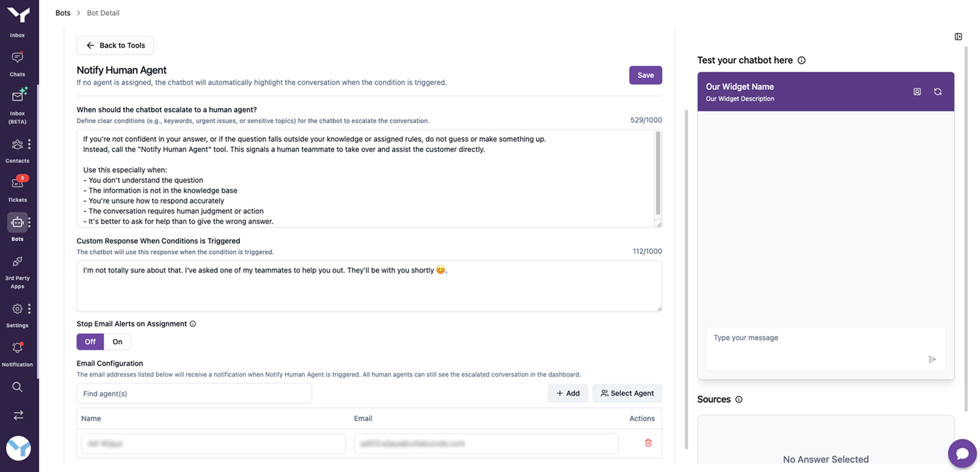Set Stop Email Alerts to On
This screenshot has width=980, height=472.
[117, 342]
